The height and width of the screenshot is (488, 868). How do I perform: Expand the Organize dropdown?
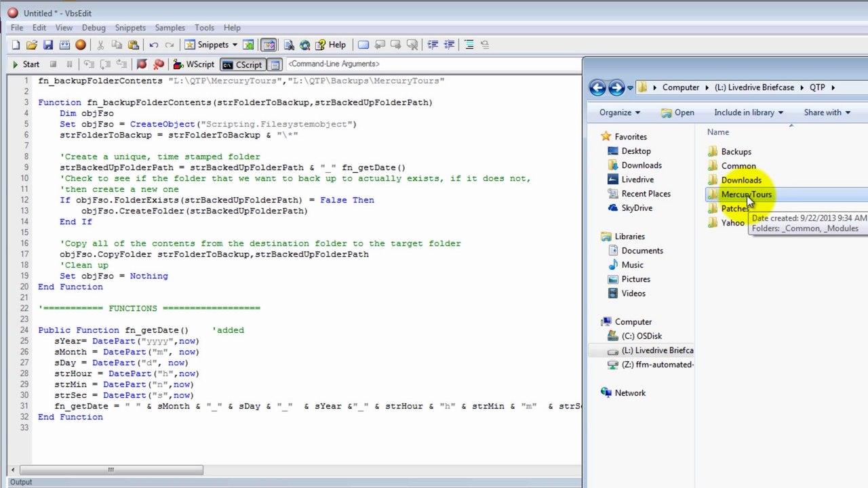[x=620, y=113]
